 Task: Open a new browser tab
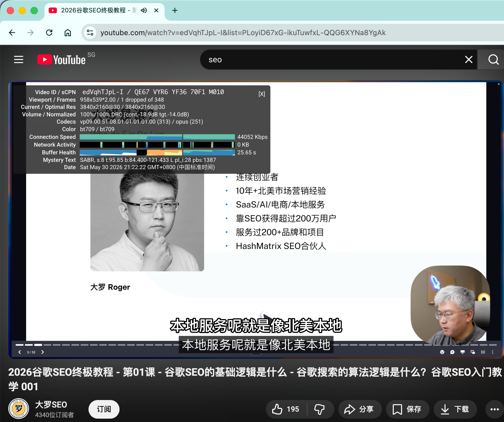[175, 10]
